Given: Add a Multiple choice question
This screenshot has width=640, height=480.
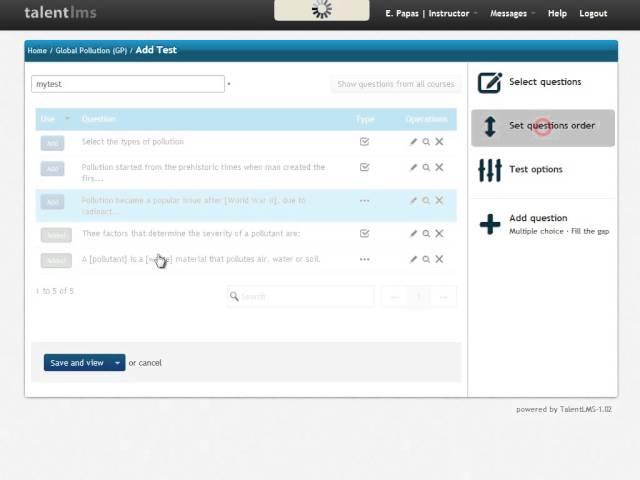Looking at the screenshot, I should point(536,231).
